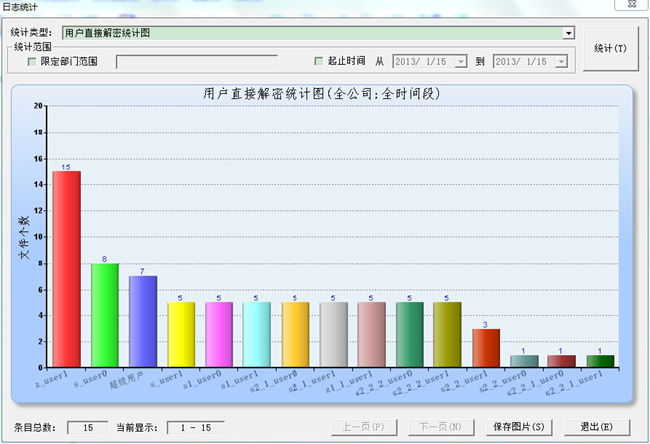Go to next page with 下一页(N)
This screenshot has height=444, width=650.
[x=440, y=427]
